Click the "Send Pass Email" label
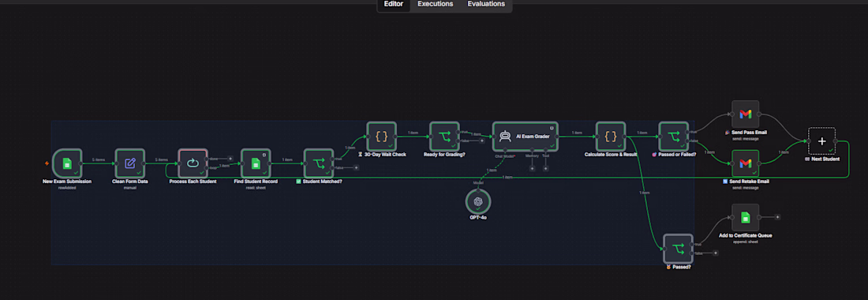 coord(749,133)
